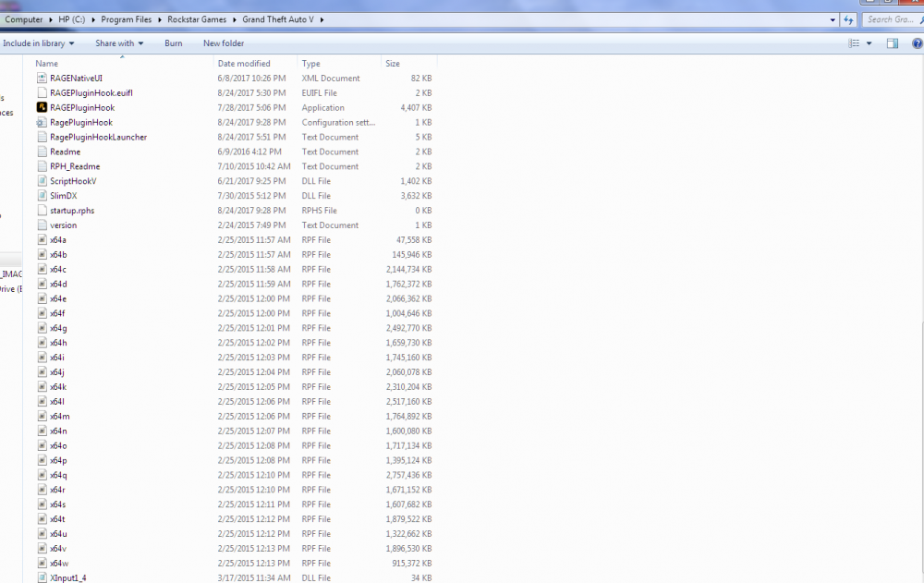924x583 pixels.
Task: Open the Include in library dropdown
Action: [38, 43]
